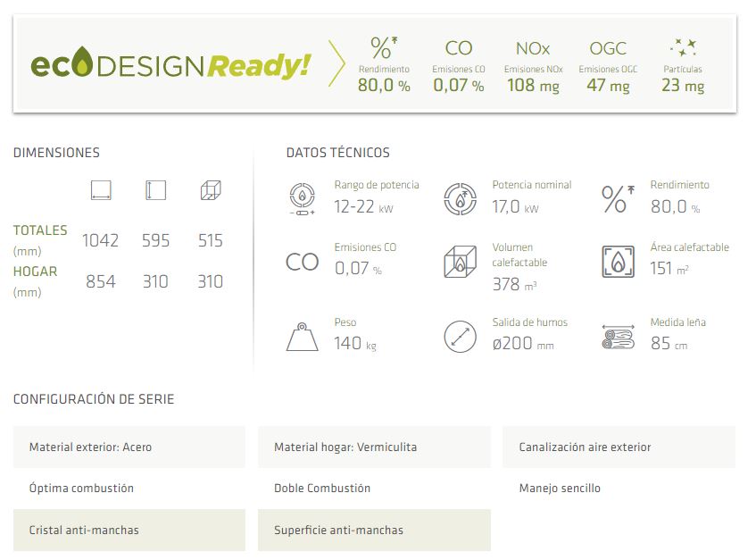Click the Rendimiento percent icon in Datos Técnicos
756x560 pixels.
pyautogui.click(x=619, y=199)
